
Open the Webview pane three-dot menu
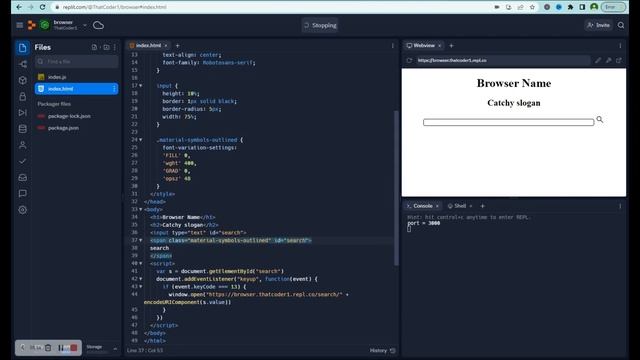pos(620,46)
